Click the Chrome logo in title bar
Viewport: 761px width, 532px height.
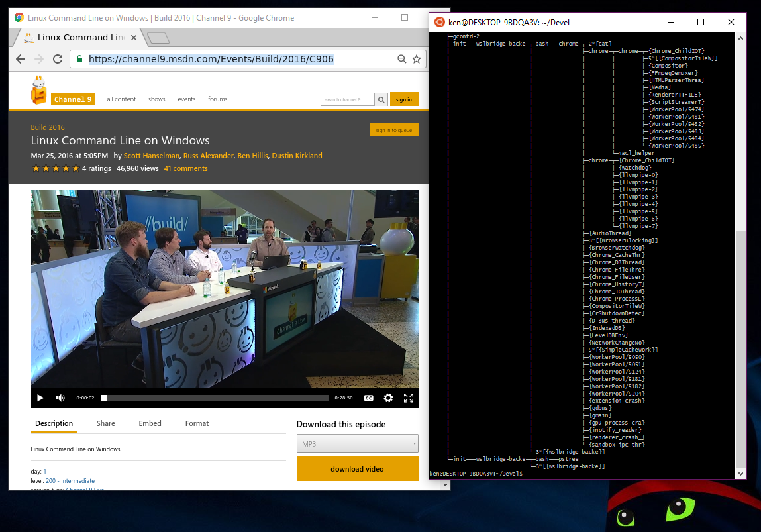[19, 17]
